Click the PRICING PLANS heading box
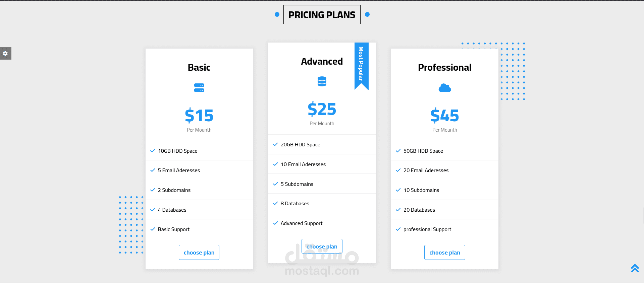The width and height of the screenshot is (644, 283). click(322, 14)
